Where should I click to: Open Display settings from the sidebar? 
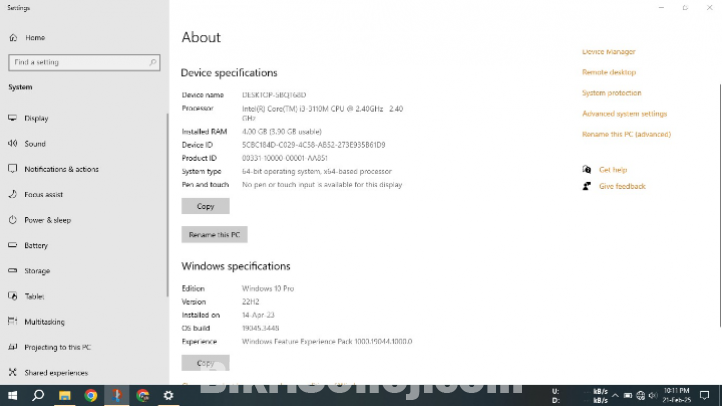pyautogui.click(x=36, y=118)
